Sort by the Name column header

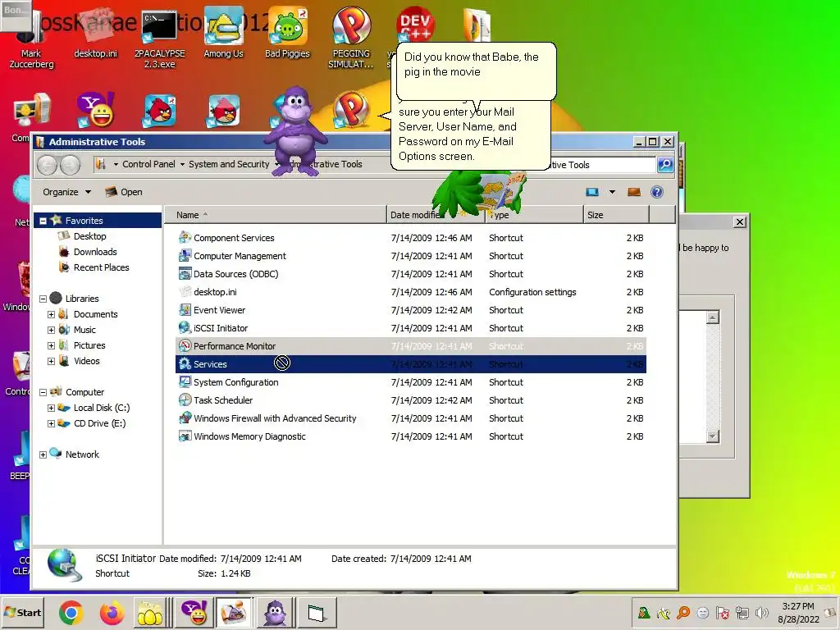(x=276, y=215)
